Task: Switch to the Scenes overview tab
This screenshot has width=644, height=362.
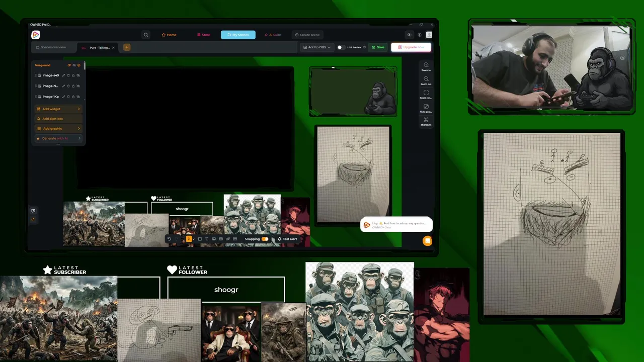Action: pos(51,47)
